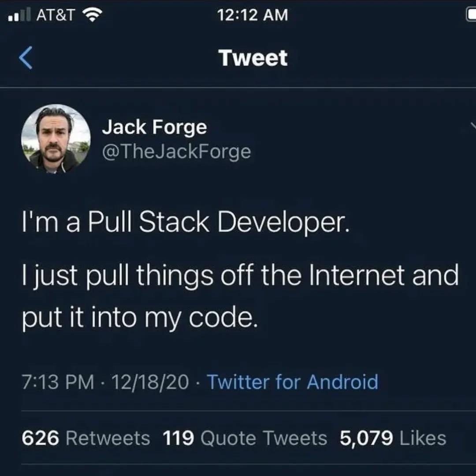The height and width of the screenshot is (476, 476).
Task: View the 119 Quote Tweets
Action: click(245, 438)
